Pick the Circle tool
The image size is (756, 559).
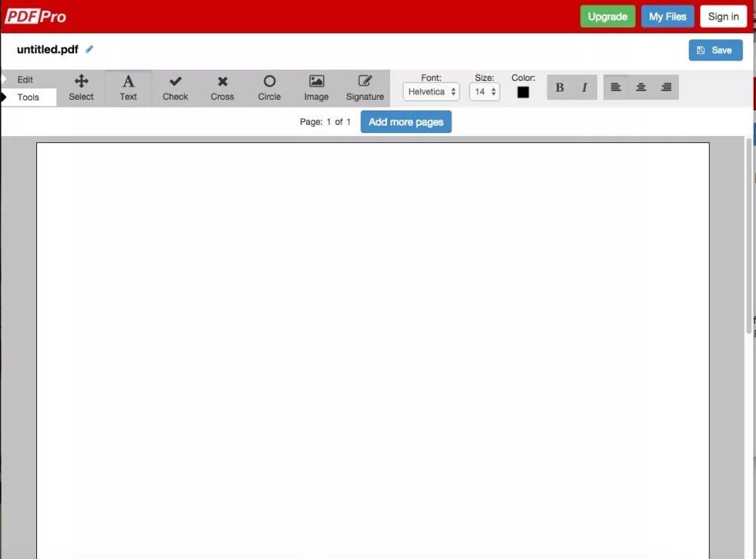coord(269,87)
